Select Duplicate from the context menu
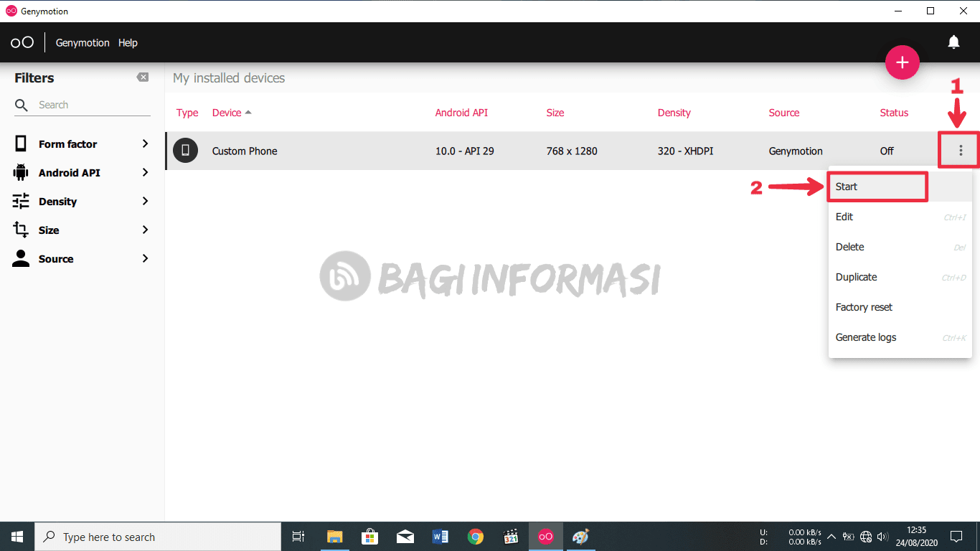 point(900,277)
